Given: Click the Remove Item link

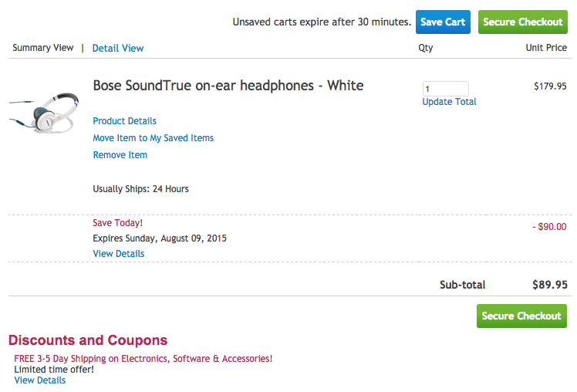Looking at the screenshot, I should point(120,155).
